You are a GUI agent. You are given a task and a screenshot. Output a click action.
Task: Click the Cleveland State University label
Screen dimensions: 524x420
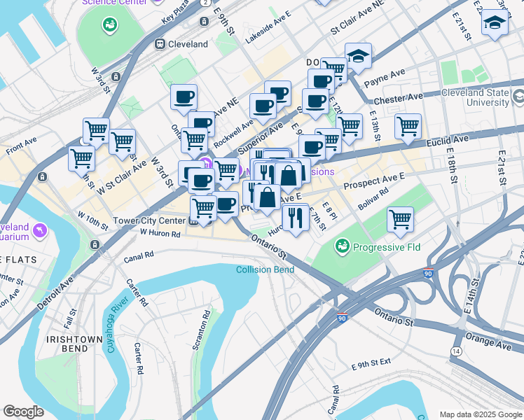pyautogui.click(x=475, y=97)
